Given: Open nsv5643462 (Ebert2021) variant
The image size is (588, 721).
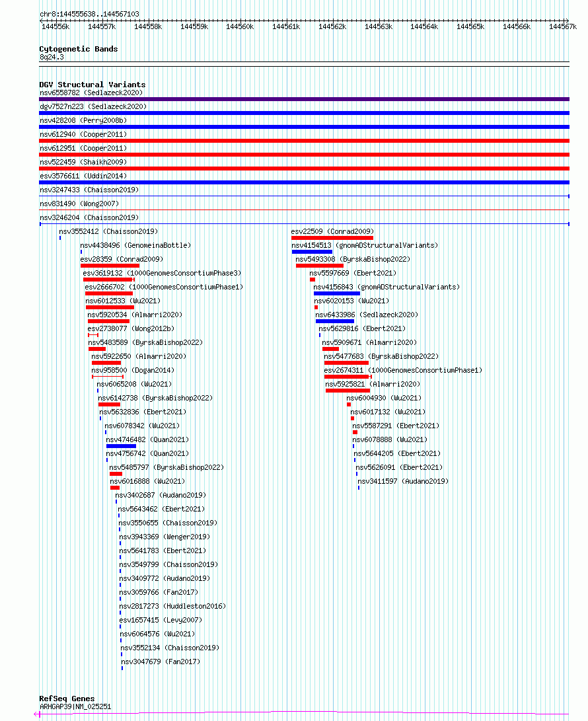Looking at the screenshot, I should click(x=161, y=509).
